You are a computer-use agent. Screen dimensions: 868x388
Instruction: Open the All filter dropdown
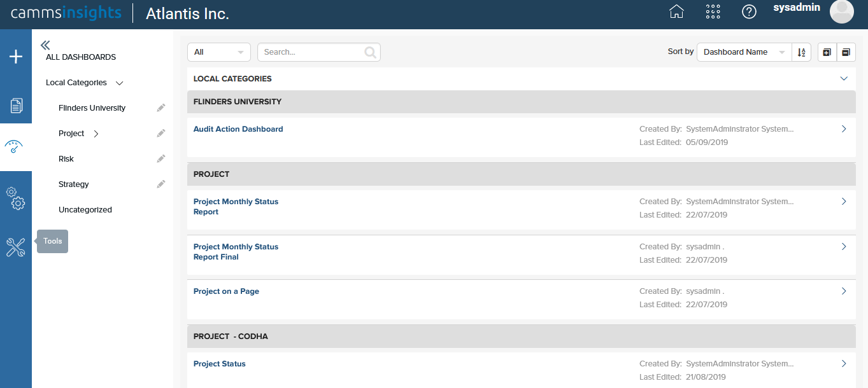tap(219, 52)
